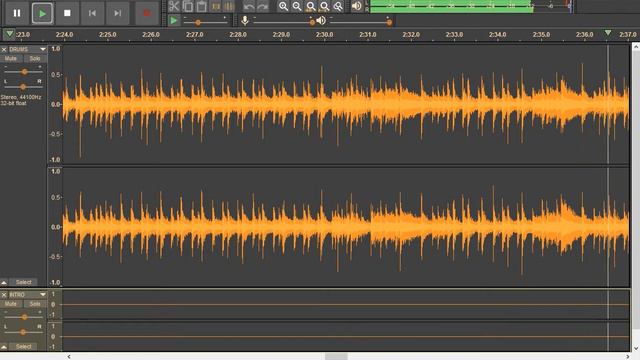Screen dimensions: 640x360
Task: Mute the INTRO track
Action: click(x=11, y=304)
